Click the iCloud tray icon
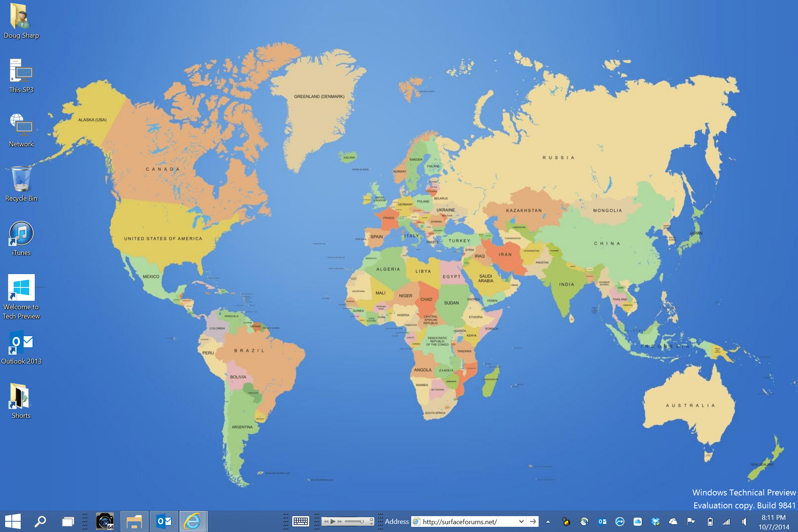Image resolution: width=798 pixels, height=532 pixels. tap(638, 522)
